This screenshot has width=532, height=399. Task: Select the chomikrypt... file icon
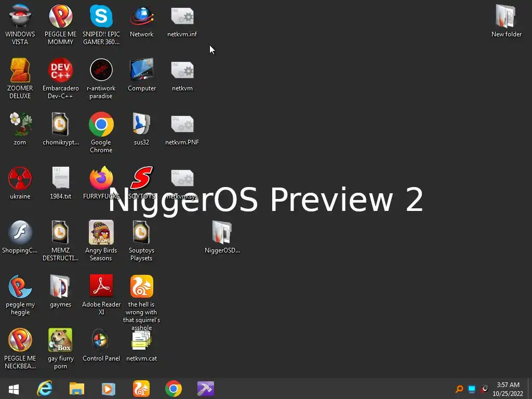click(60, 129)
